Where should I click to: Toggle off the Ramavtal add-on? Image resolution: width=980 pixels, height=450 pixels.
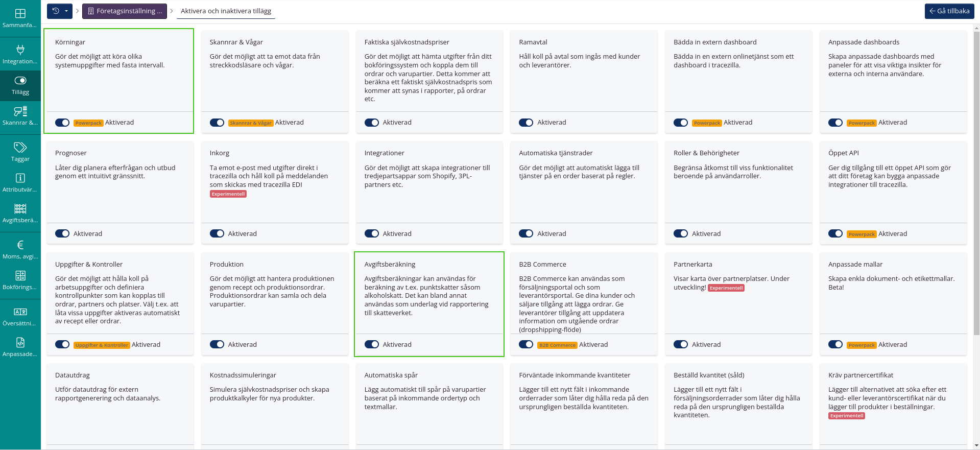click(526, 123)
